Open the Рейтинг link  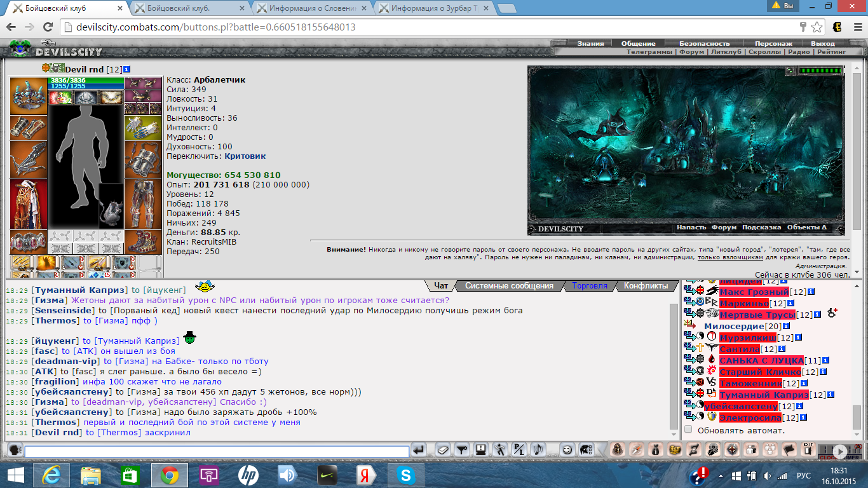pyautogui.click(x=832, y=52)
